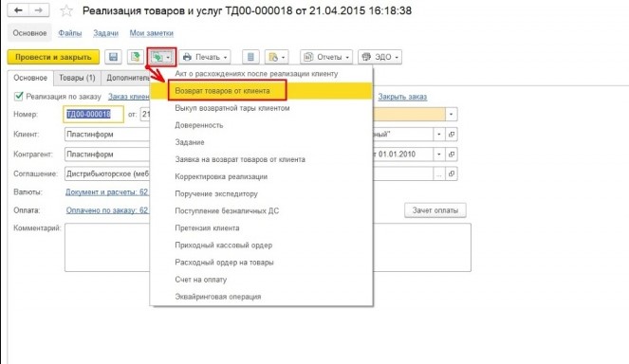Click the Провести и закрыть button
Viewport: 629px width, 364px height.
[53, 57]
